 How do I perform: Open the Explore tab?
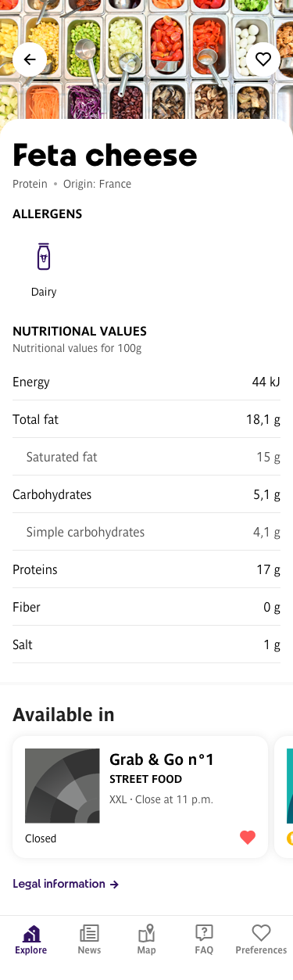pos(30,939)
